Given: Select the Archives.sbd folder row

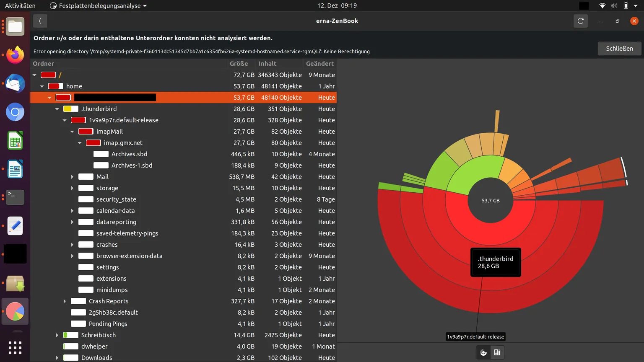Looking at the screenshot, I should (x=183, y=154).
